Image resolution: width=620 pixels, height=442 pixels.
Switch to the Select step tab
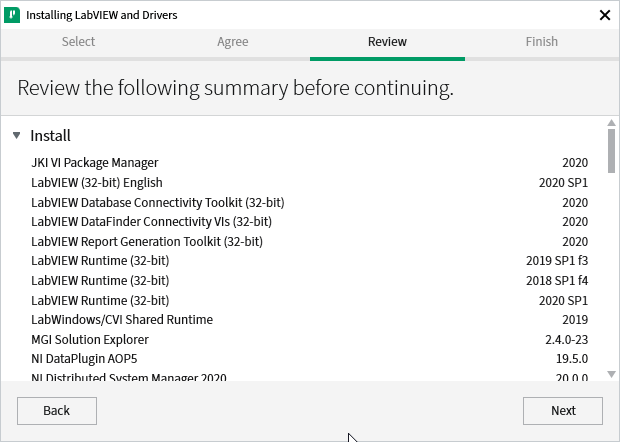(x=78, y=42)
